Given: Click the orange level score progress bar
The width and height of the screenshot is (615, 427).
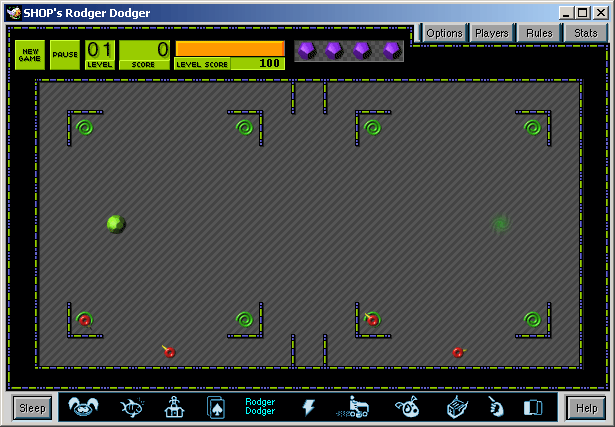Looking at the screenshot, I should coord(230,49).
